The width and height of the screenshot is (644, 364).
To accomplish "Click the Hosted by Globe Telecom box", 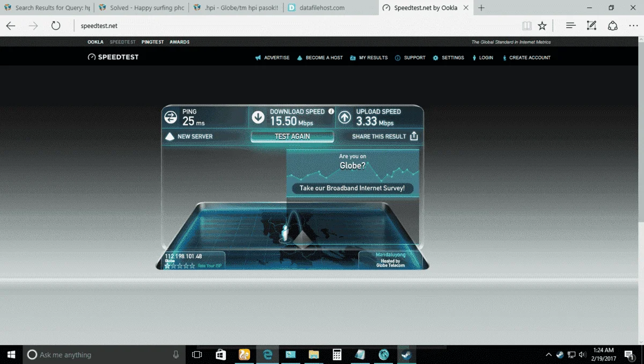I will [x=391, y=259].
